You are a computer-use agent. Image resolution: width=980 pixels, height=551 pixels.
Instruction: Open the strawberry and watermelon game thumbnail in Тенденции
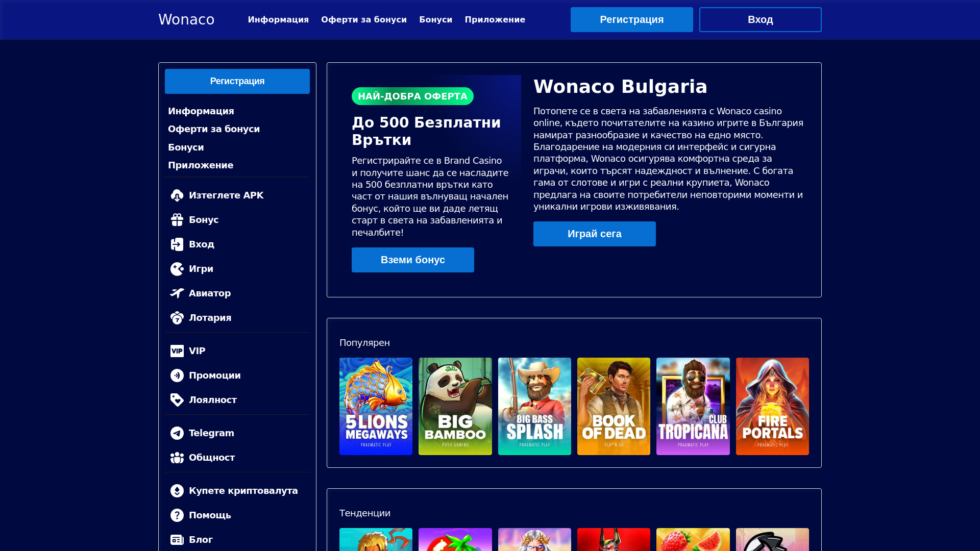[693, 540]
